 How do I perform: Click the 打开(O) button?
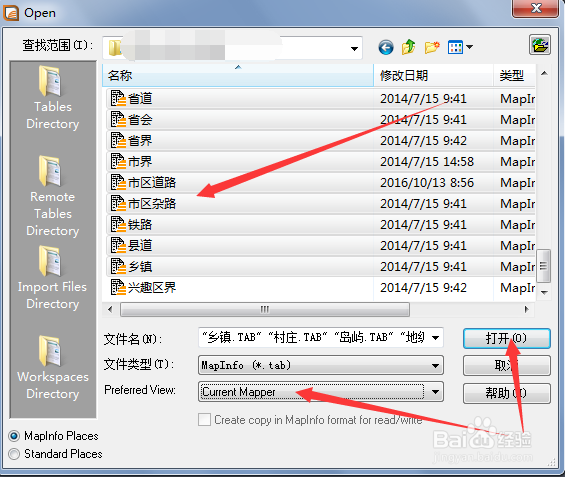tap(507, 338)
